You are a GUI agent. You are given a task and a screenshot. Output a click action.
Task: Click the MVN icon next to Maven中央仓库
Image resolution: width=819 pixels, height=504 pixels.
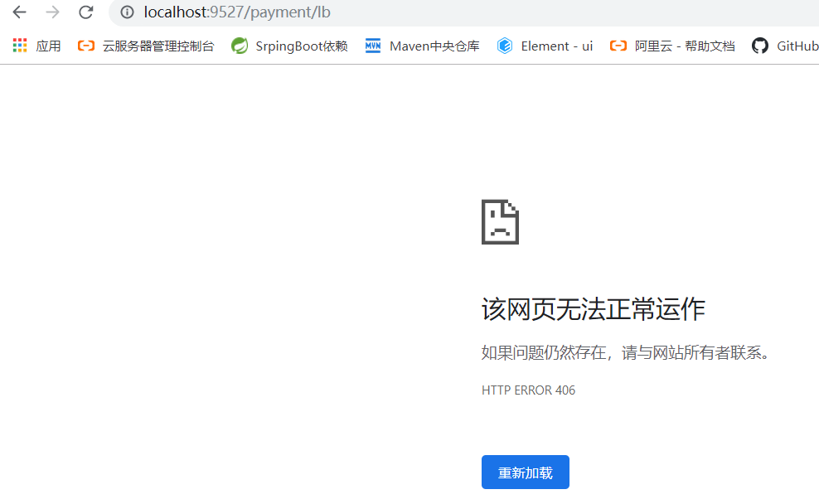pyautogui.click(x=373, y=46)
